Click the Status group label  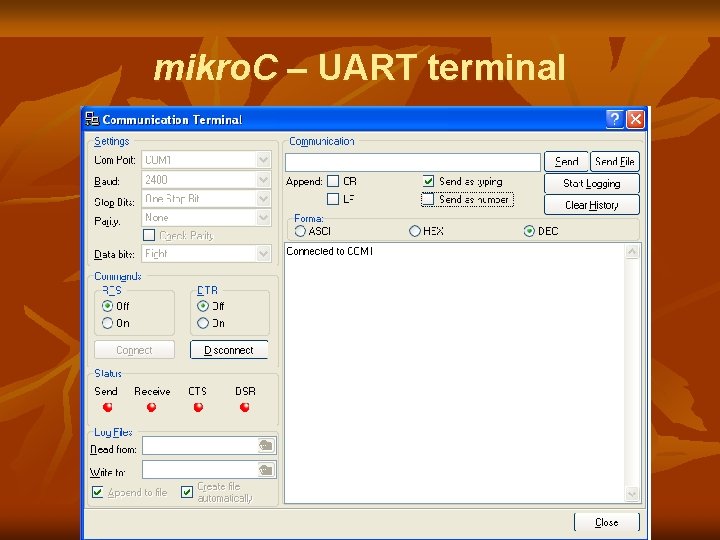[108, 373]
